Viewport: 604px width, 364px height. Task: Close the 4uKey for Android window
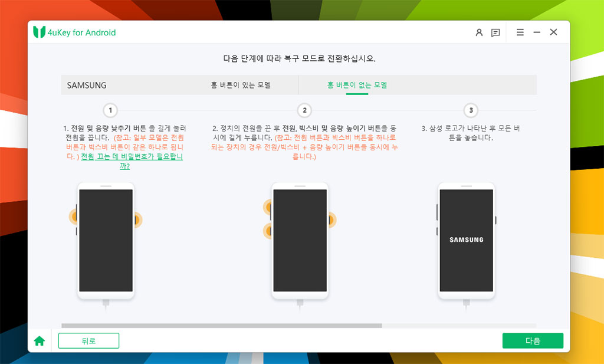coord(553,32)
